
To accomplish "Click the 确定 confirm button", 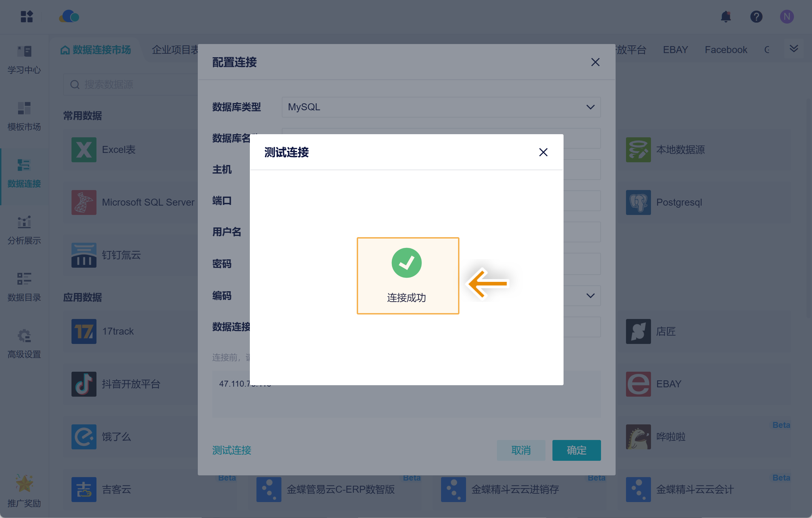I will (x=576, y=450).
